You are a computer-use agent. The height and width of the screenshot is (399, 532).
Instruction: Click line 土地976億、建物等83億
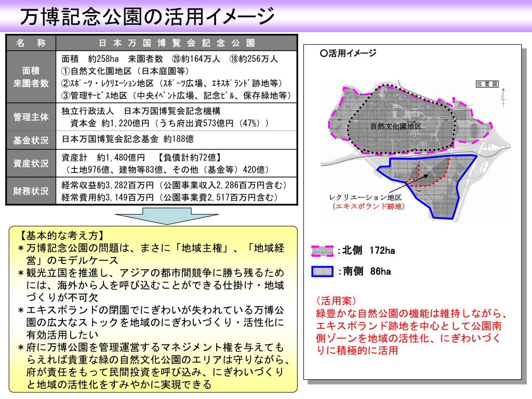click(x=167, y=170)
